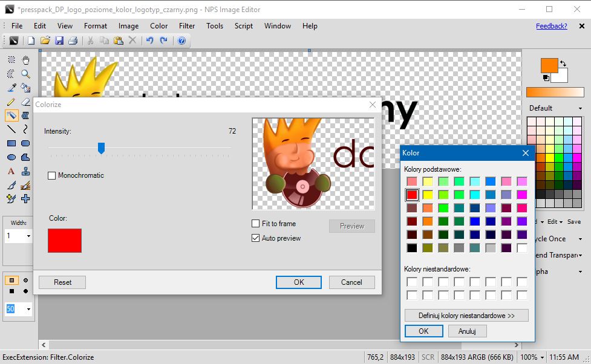Open the palette Edit dropdown
Viewport: 591px width, 364px height.
555,221
